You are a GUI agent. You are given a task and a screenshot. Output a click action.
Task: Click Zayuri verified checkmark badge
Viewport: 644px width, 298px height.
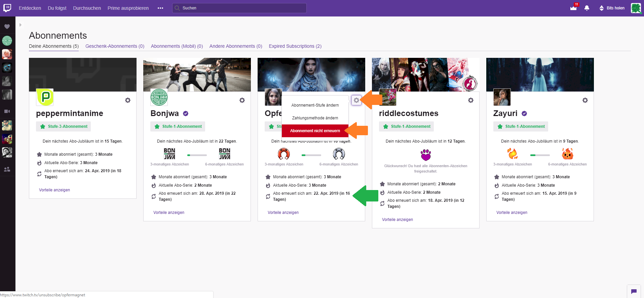point(524,114)
